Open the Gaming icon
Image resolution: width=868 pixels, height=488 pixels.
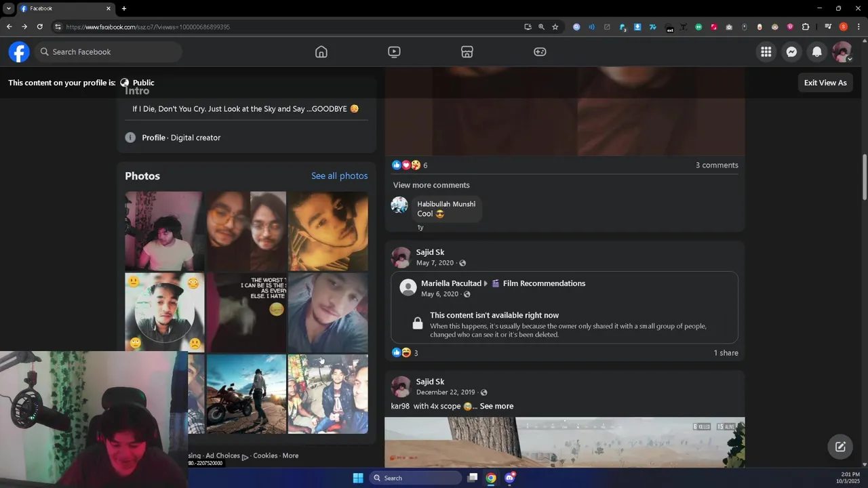(x=540, y=52)
